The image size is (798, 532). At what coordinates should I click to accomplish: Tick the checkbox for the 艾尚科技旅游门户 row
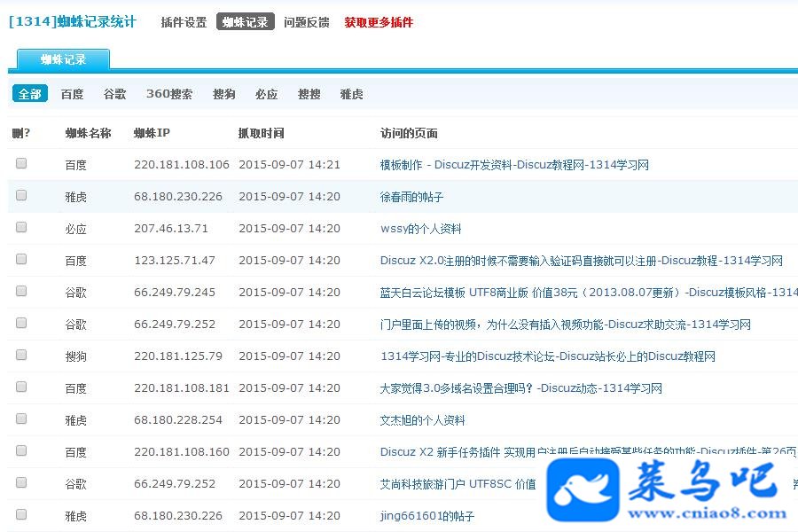click(21, 482)
